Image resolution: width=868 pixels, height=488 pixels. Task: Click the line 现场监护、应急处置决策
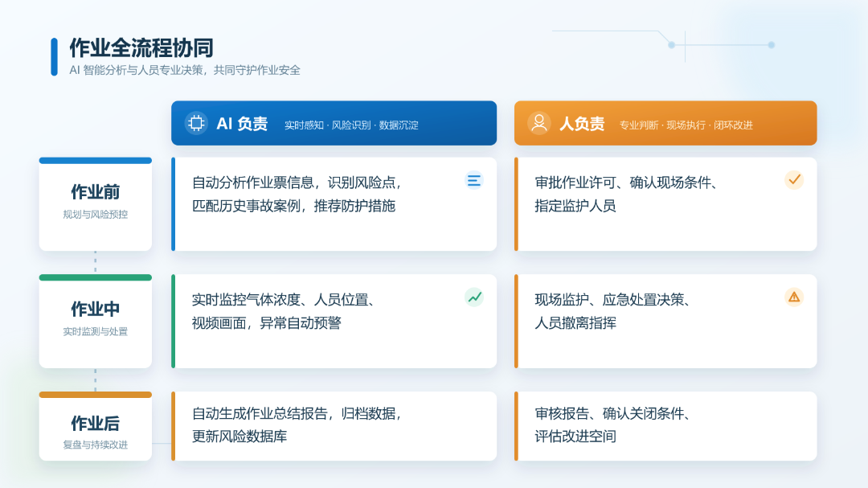tap(612, 300)
